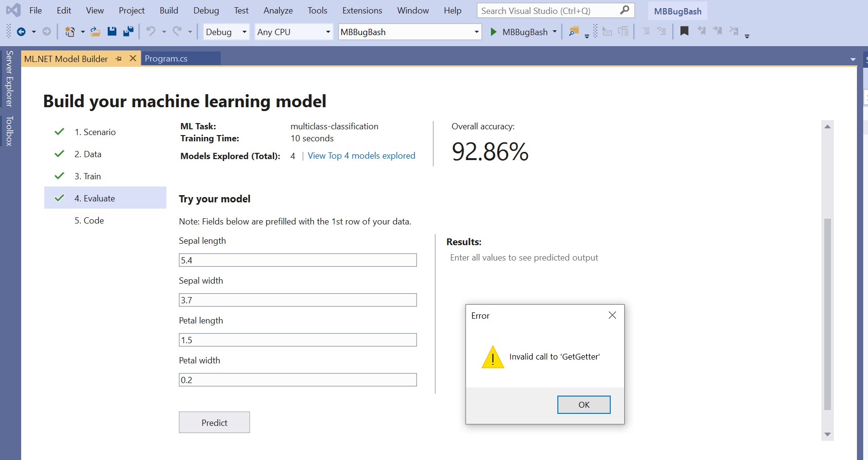Click View Top 4 models explored
This screenshot has width=868, height=460.
362,155
